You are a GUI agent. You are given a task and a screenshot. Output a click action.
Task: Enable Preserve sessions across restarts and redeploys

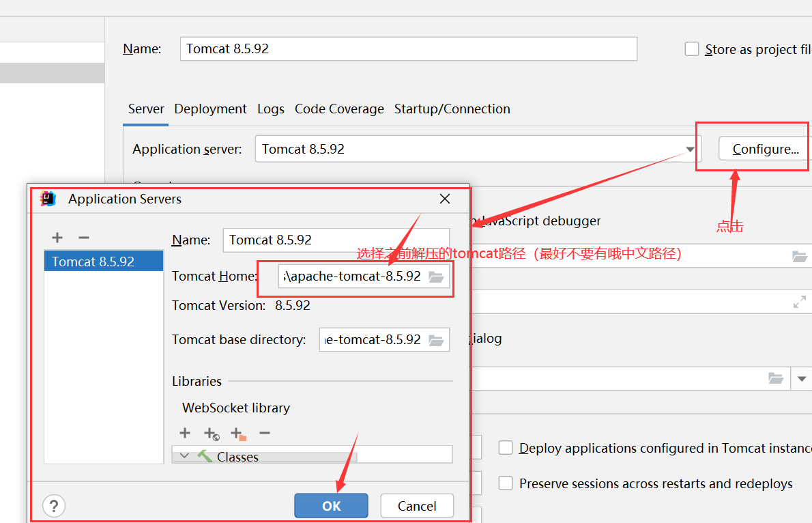[506, 483]
